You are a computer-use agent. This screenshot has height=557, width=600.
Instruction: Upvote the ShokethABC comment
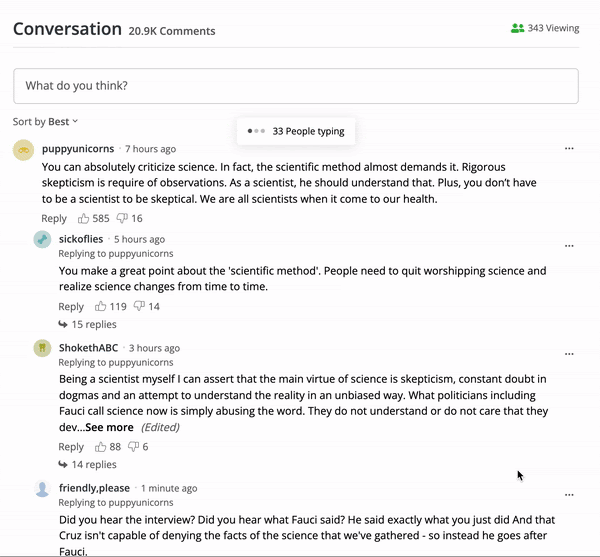point(100,447)
